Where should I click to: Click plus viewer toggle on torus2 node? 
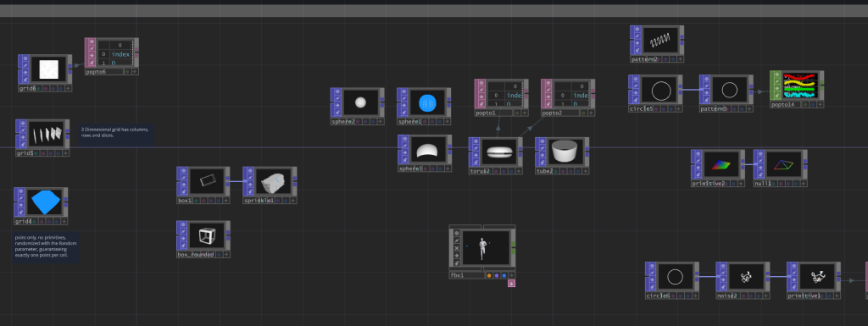(519, 172)
